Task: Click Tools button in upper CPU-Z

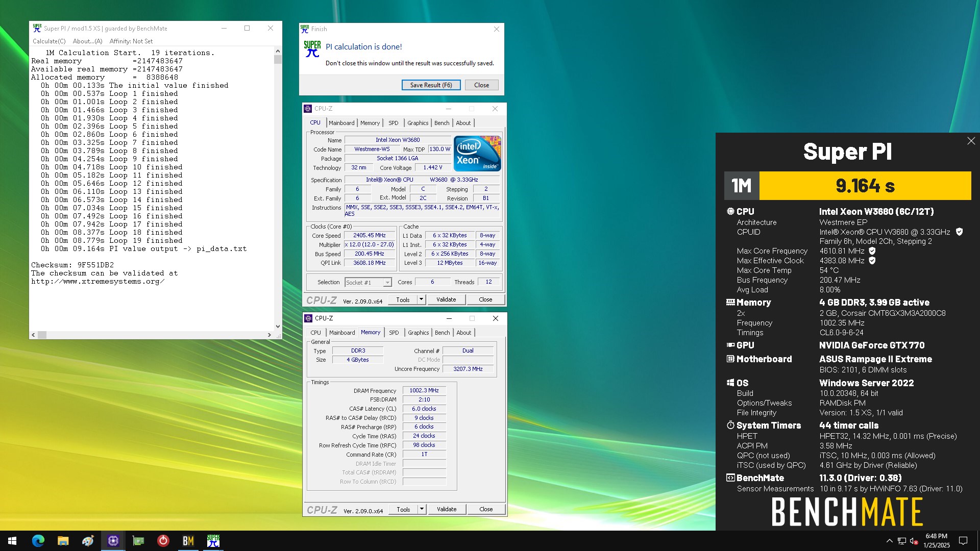Action: [403, 300]
